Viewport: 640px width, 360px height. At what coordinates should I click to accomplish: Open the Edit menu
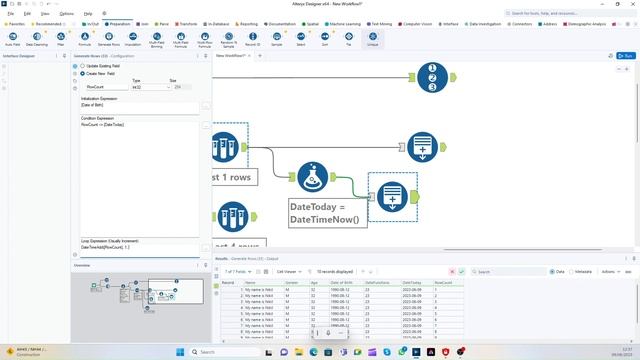tap(27, 13)
